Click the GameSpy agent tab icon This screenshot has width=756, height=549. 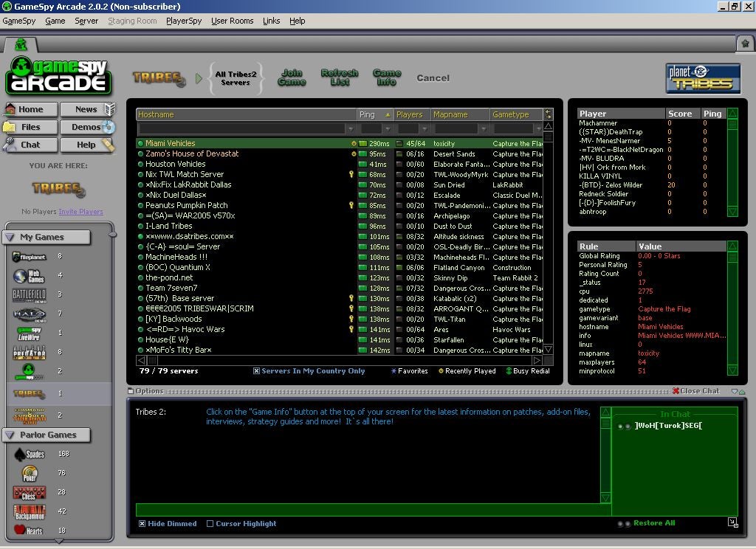[x=21, y=44]
